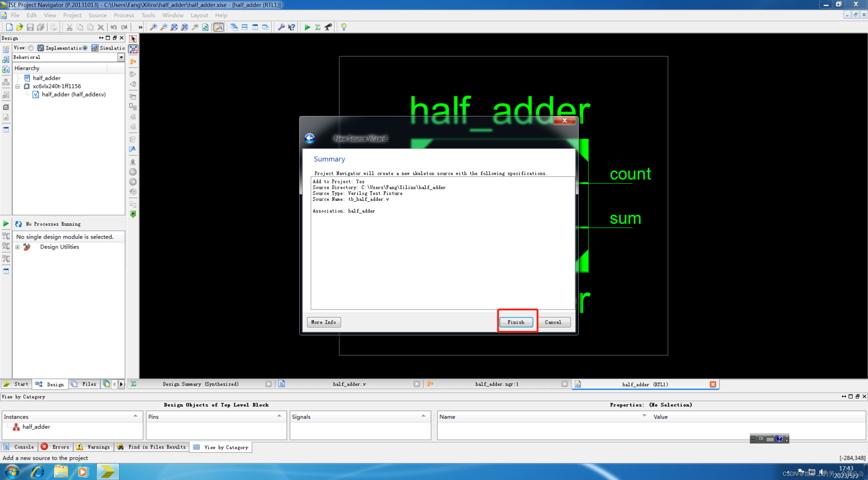The width and height of the screenshot is (868, 480).
Task: Click the Finish button
Action: (516, 322)
